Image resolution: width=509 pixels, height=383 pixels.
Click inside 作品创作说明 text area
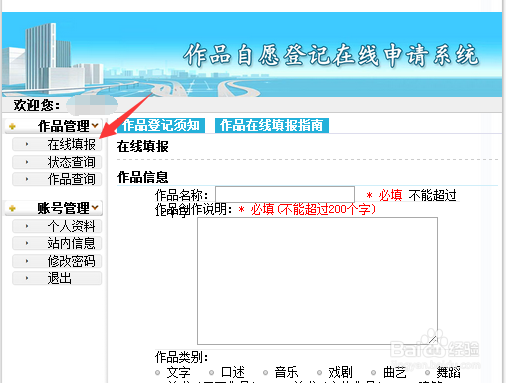click(x=317, y=281)
